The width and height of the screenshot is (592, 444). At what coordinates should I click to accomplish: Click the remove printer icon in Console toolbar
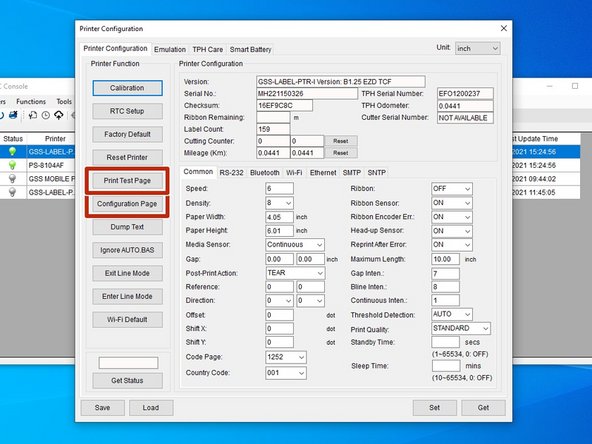[x=13, y=115]
